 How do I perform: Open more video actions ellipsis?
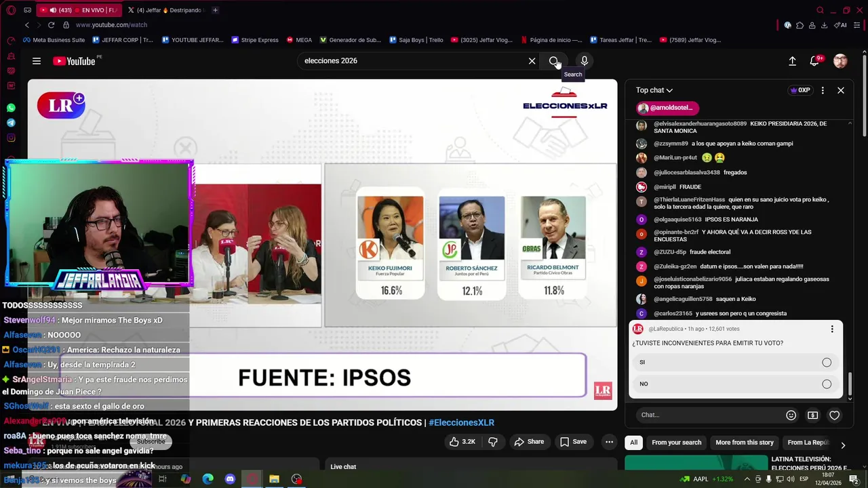tap(609, 442)
